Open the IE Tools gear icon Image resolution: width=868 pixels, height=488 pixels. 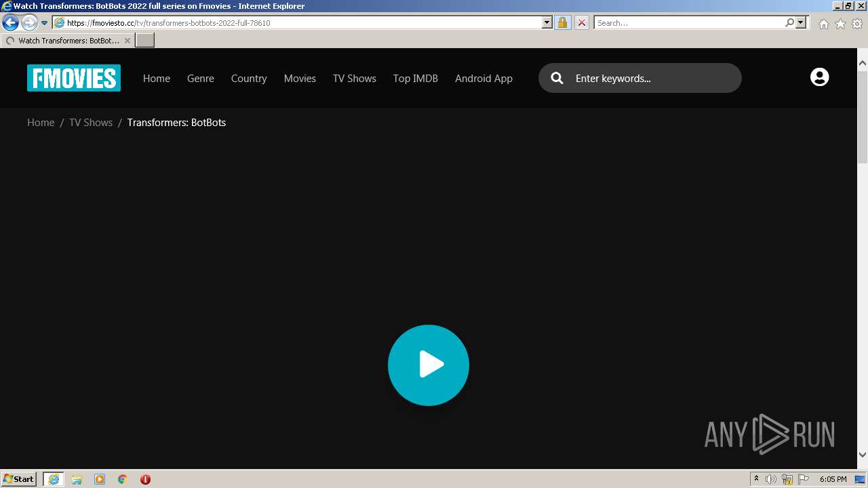click(857, 24)
